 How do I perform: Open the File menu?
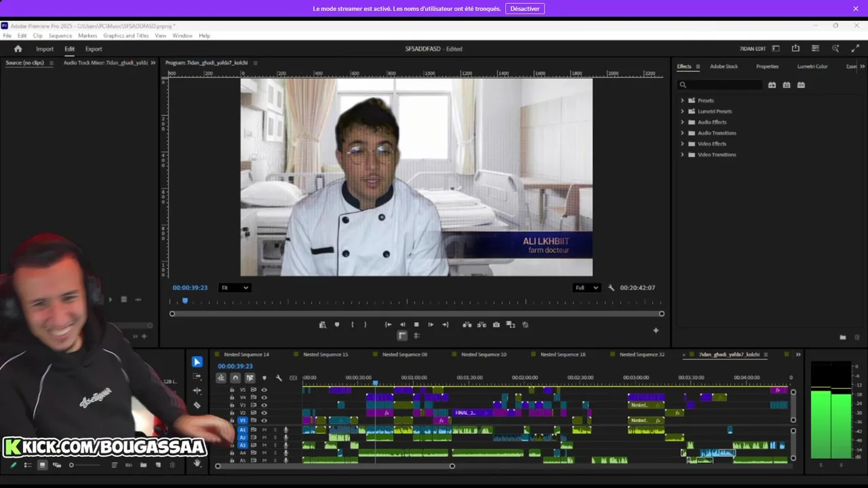click(x=7, y=35)
